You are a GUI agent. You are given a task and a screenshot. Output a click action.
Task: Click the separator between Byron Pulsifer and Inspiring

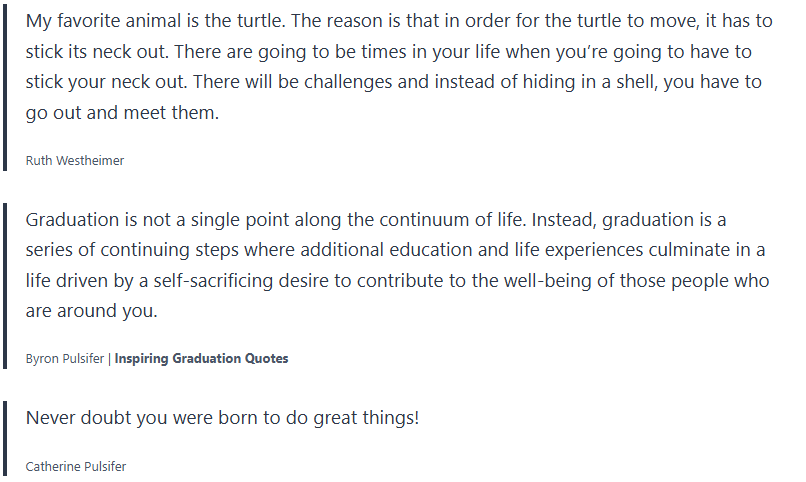coord(109,359)
